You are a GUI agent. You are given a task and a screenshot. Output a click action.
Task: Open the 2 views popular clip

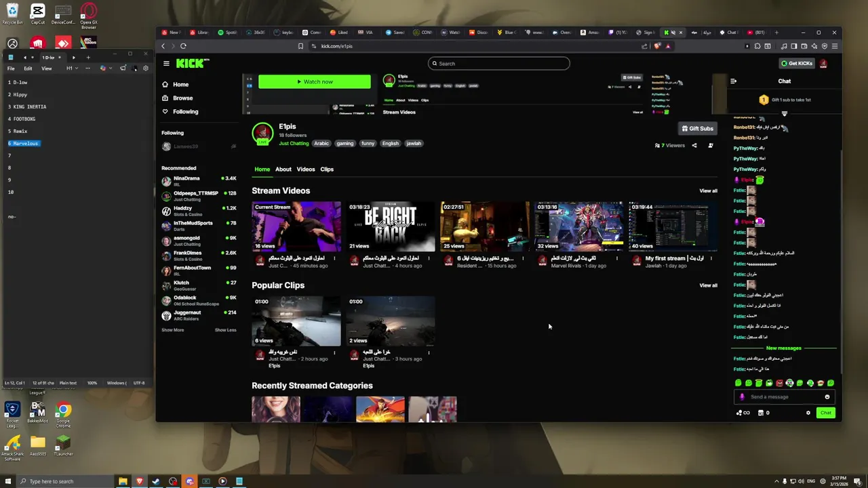[391, 321]
